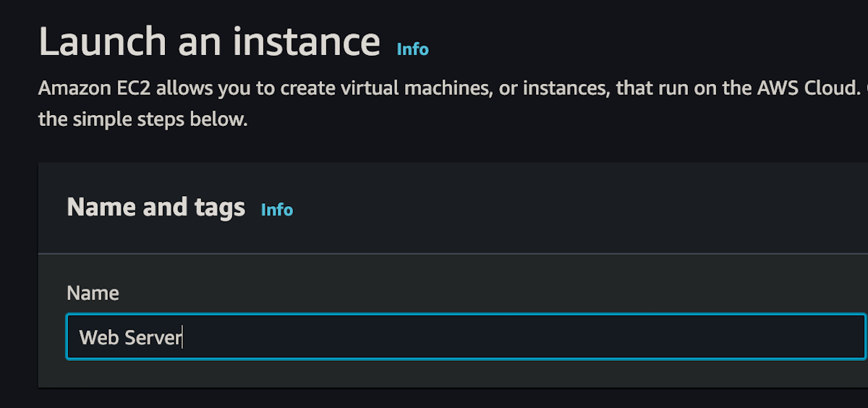Click the Name field label
Screen dimensions: 868x408
(x=93, y=293)
